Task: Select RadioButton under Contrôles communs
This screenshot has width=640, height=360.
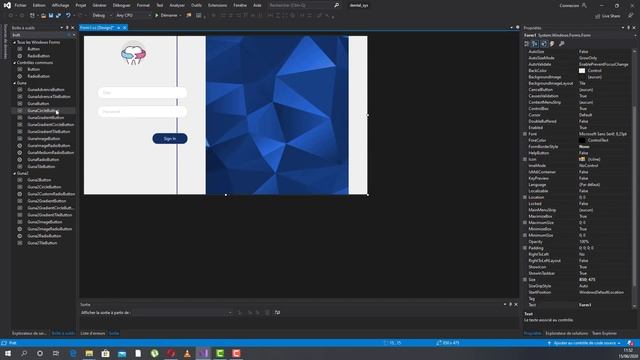Action: click(38, 76)
